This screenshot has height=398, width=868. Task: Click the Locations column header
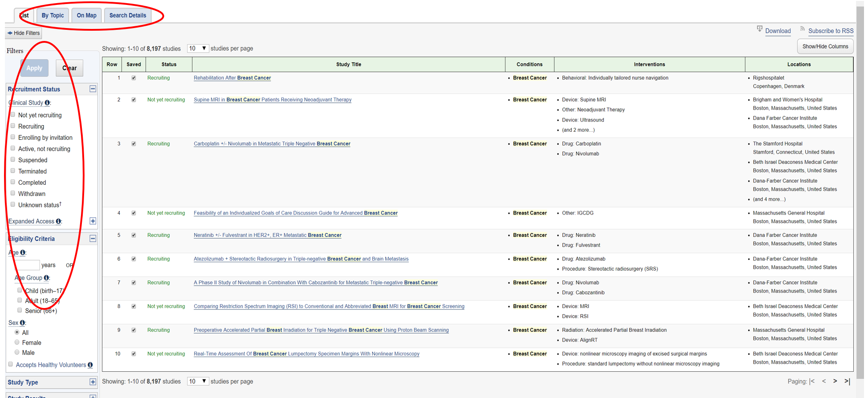(799, 65)
